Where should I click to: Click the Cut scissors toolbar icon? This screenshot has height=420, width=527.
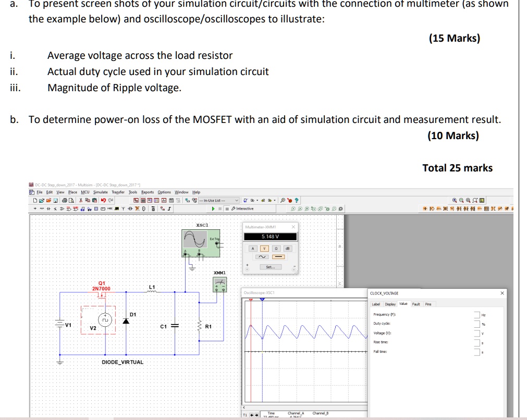point(80,201)
